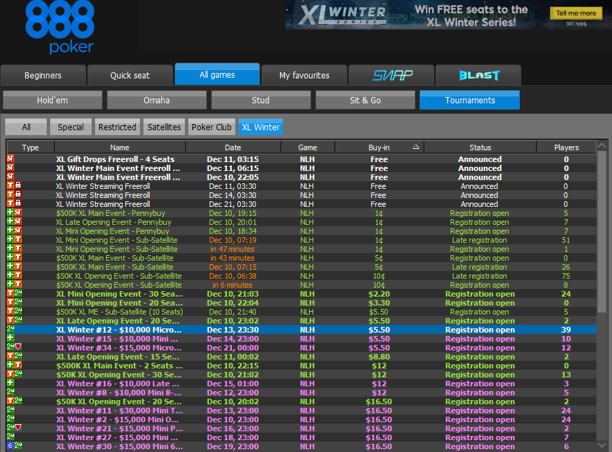
Task: Select XL Mini Opening Event - 20 Sea... row
Action: pos(301,303)
